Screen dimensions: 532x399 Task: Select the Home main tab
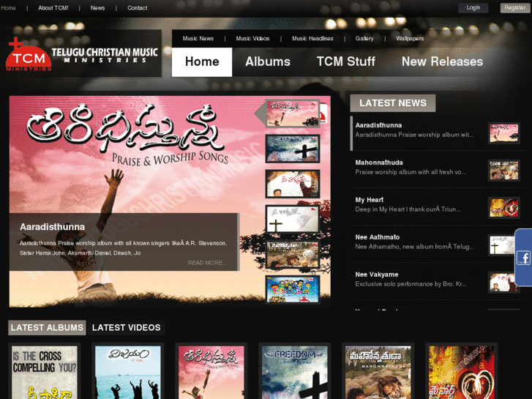click(202, 61)
